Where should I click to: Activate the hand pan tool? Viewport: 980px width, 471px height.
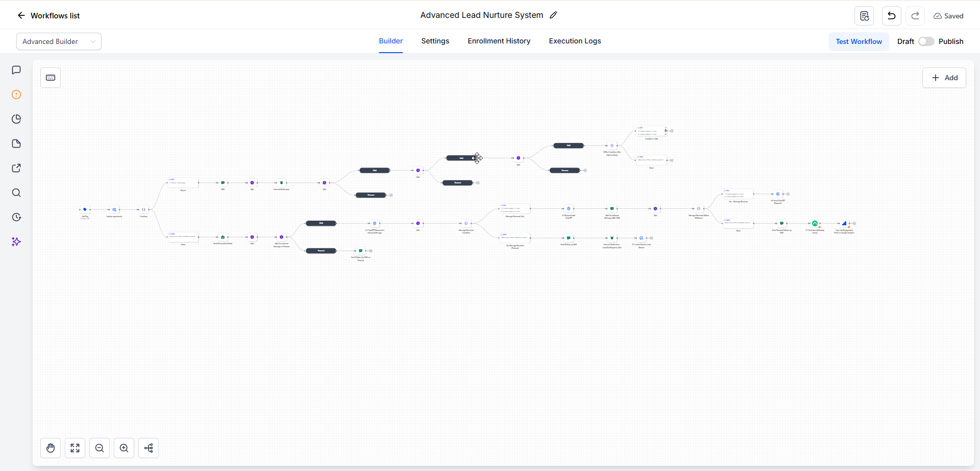coord(51,448)
